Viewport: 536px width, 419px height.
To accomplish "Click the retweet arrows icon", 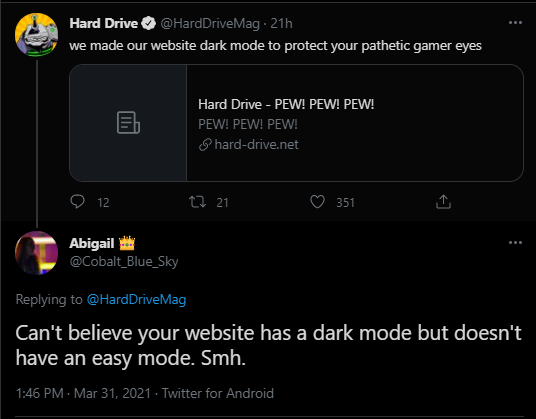I will point(198,202).
